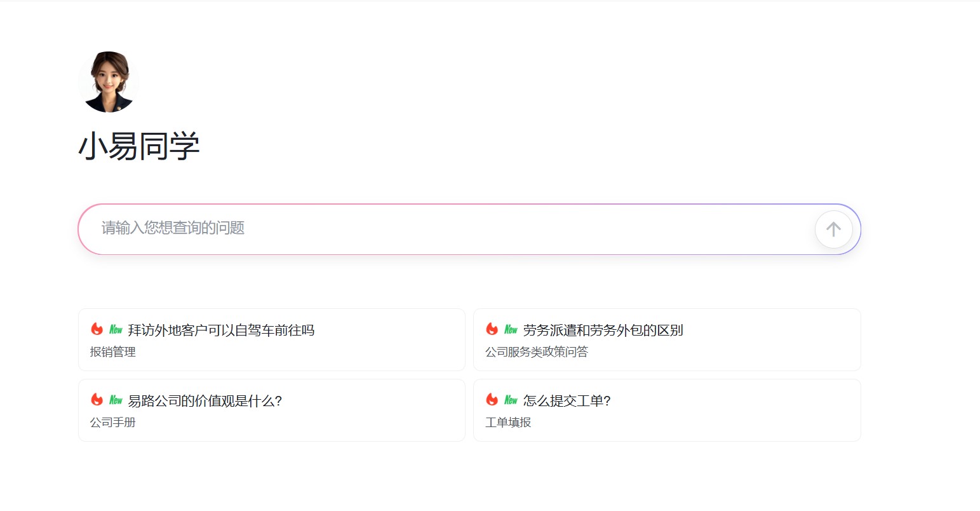Image resolution: width=980 pixels, height=511 pixels.
Task: Click New badge beside 易路公司的价值观是什么
Action: pyautogui.click(x=116, y=400)
